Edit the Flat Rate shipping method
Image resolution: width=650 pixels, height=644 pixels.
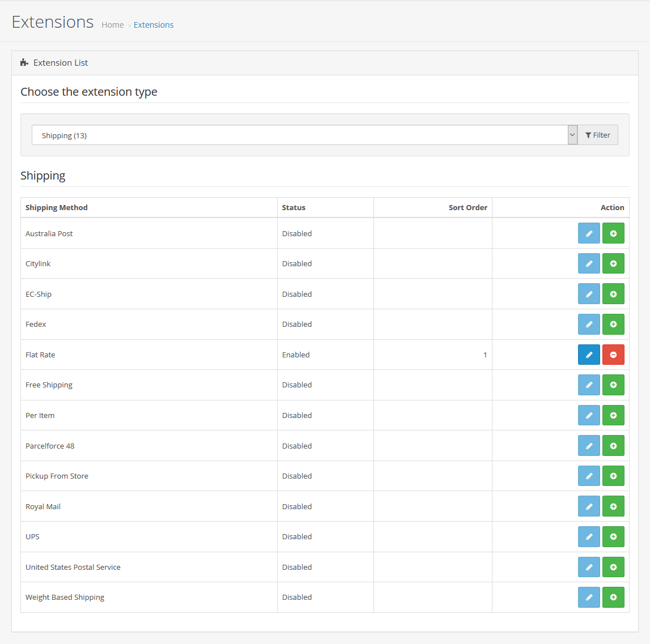coord(589,354)
